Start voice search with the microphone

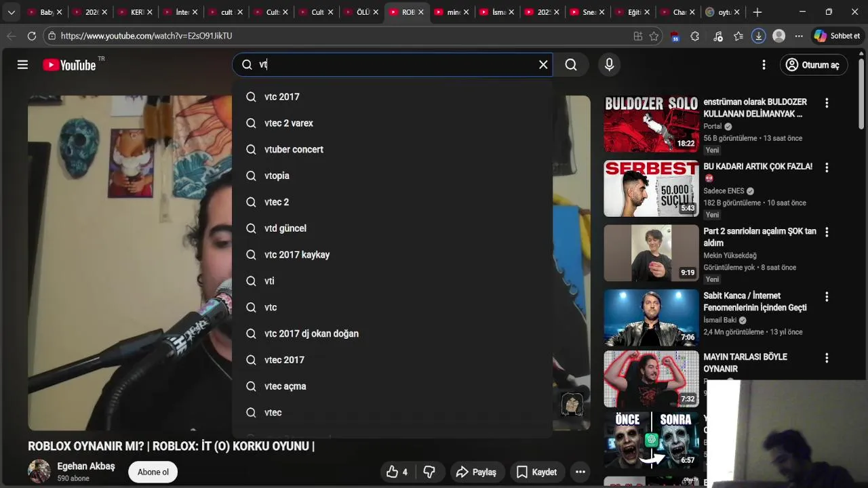tap(609, 64)
